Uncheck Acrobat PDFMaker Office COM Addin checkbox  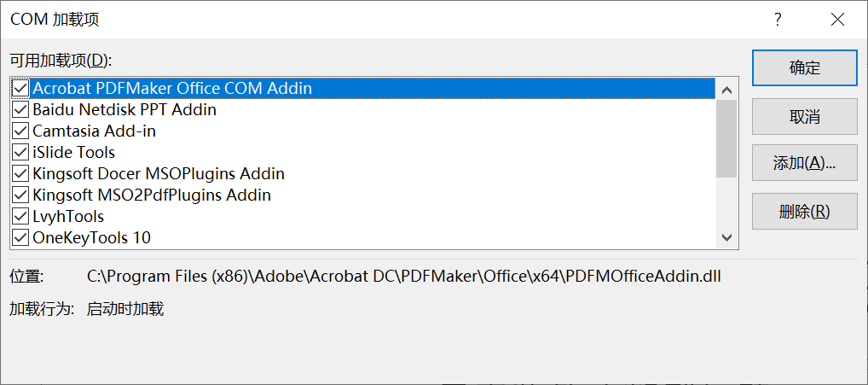point(20,88)
